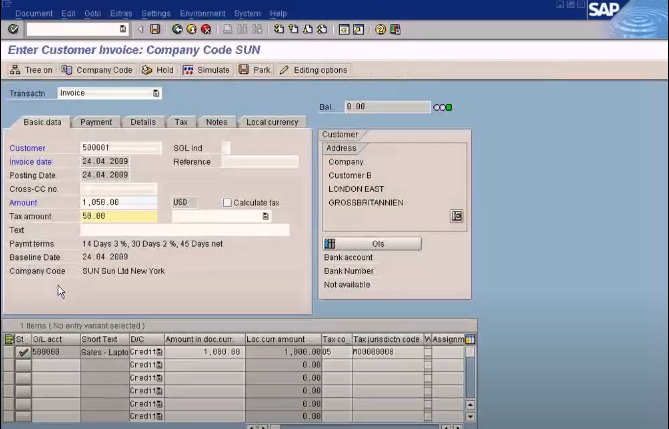
Task: Open the Settings menu
Action: click(x=156, y=14)
